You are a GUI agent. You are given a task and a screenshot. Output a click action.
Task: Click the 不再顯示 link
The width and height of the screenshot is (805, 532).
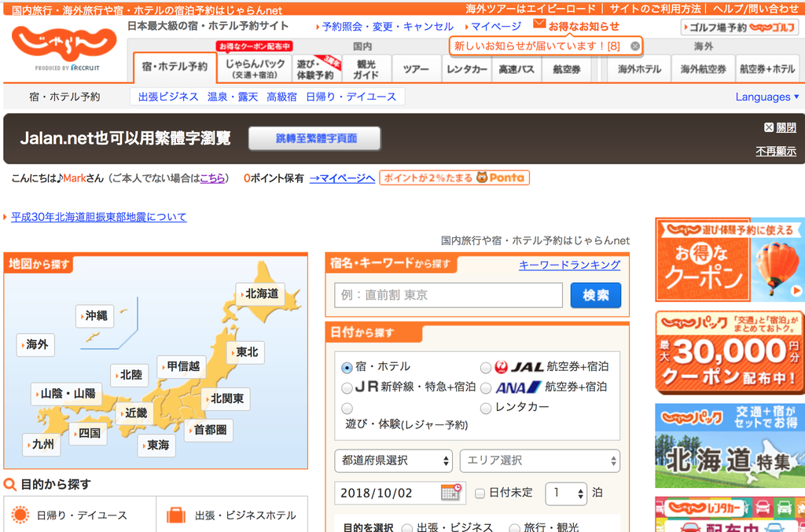coord(776,152)
